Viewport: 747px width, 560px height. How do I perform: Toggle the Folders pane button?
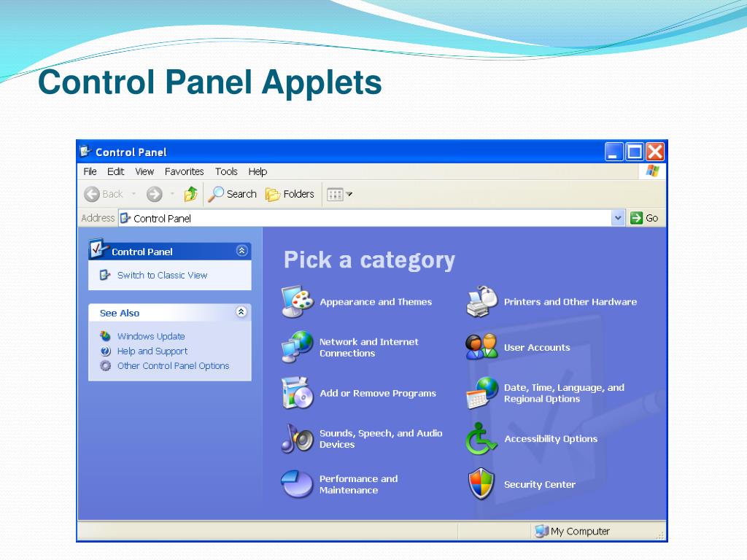pyautogui.click(x=290, y=194)
